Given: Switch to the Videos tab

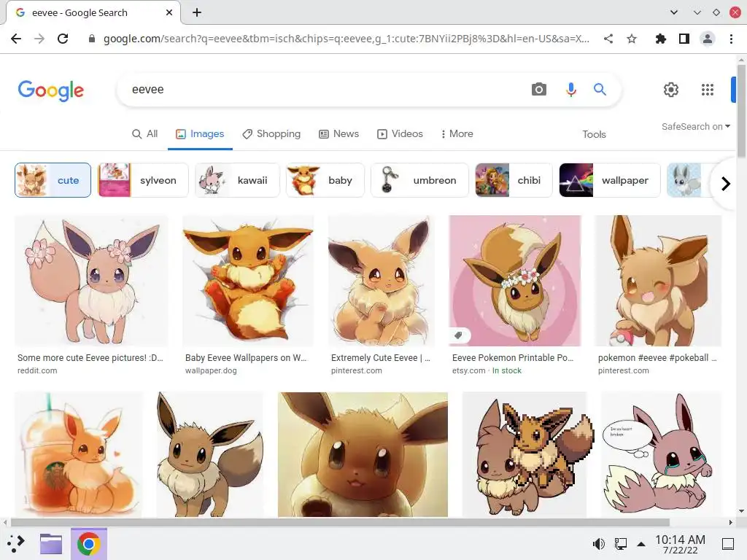Looking at the screenshot, I should pyautogui.click(x=400, y=134).
